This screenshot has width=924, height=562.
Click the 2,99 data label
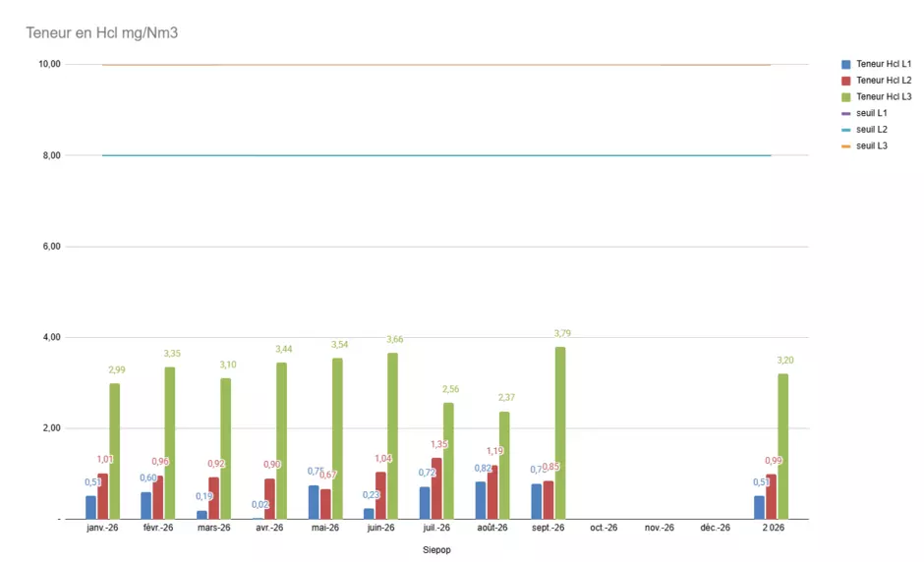117,370
